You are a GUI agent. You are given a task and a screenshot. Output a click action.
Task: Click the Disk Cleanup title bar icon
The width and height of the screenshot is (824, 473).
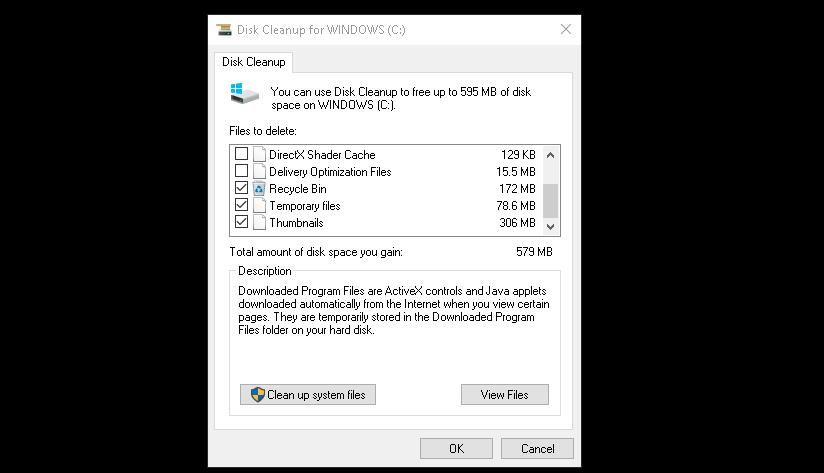click(x=224, y=29)
